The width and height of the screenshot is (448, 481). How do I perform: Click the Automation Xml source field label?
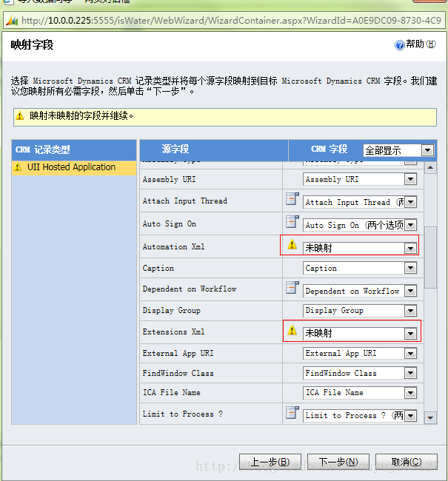[174, 246]
